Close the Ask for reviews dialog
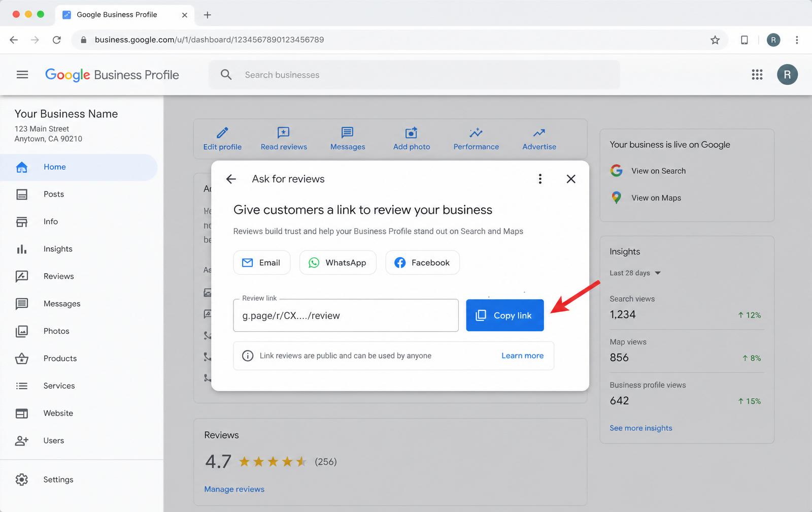Image resolution: width=812 pixels, height=512 pixels. pos(571,179)
